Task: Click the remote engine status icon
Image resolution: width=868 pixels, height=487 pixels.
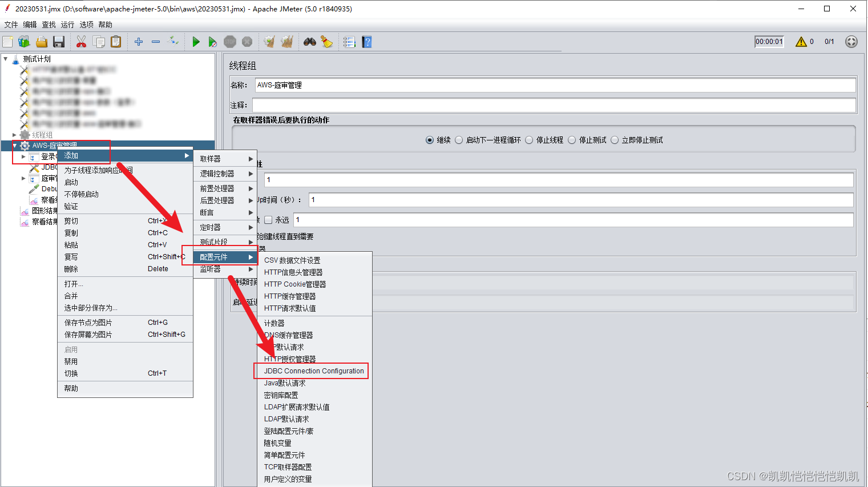Action: point(851,42)
